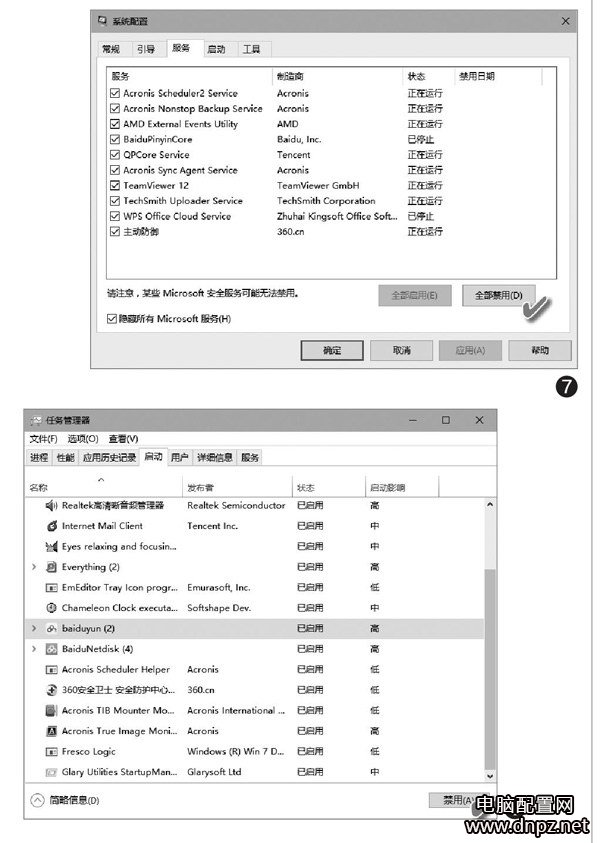Click the Fresco Logic startup icon
The image size is (600, 843).
click(x=52, y=752)
